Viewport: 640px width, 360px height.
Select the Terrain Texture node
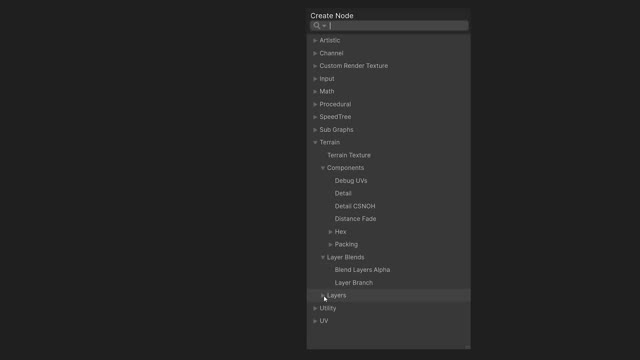[x=349, y=155]
